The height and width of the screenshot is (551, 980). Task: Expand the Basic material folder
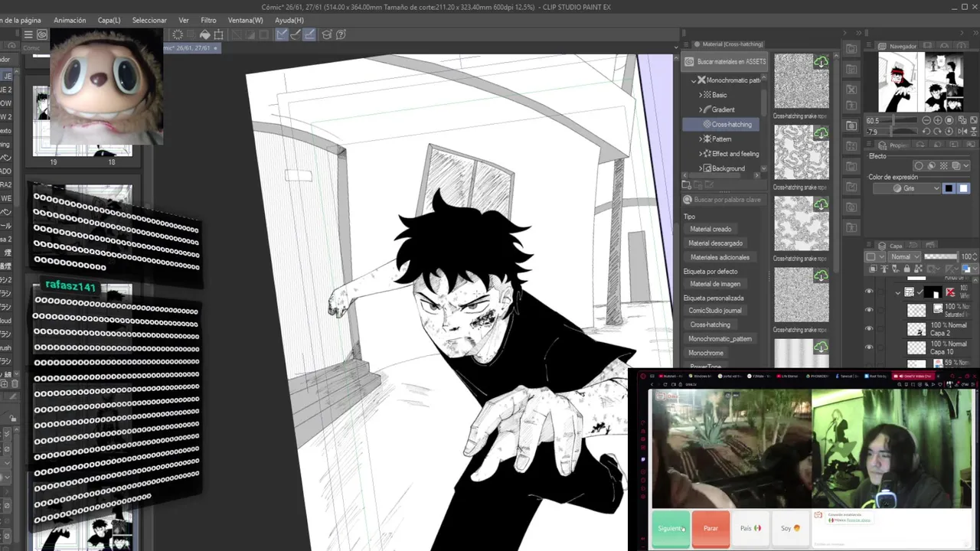pos(701,95)
